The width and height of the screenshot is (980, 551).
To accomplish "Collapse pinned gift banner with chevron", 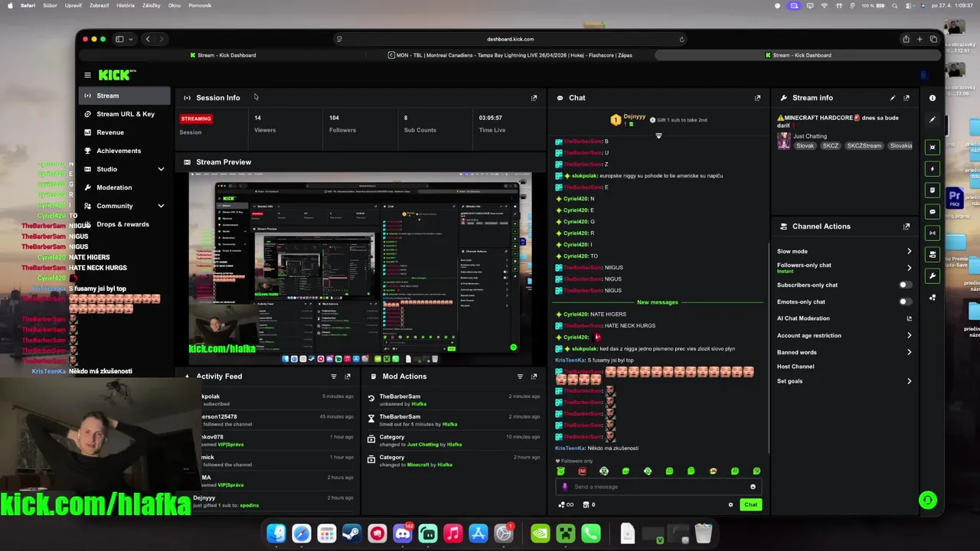I will tap(658, 135).
